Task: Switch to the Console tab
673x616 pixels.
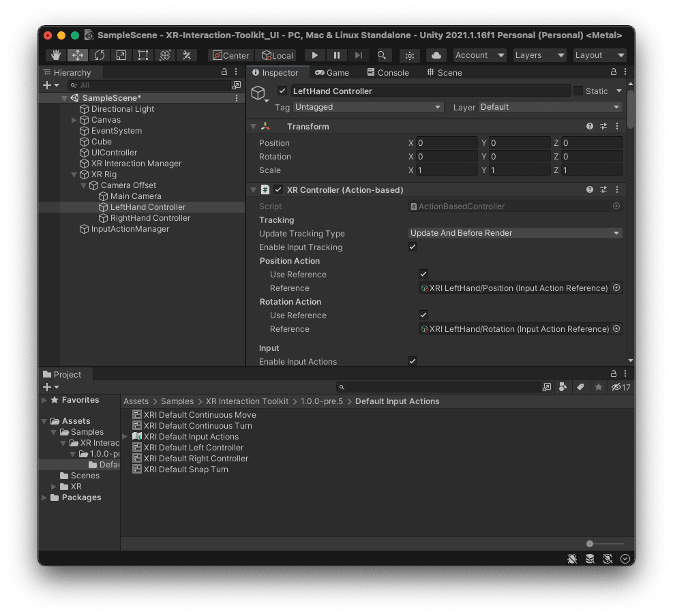Action: 388,72
